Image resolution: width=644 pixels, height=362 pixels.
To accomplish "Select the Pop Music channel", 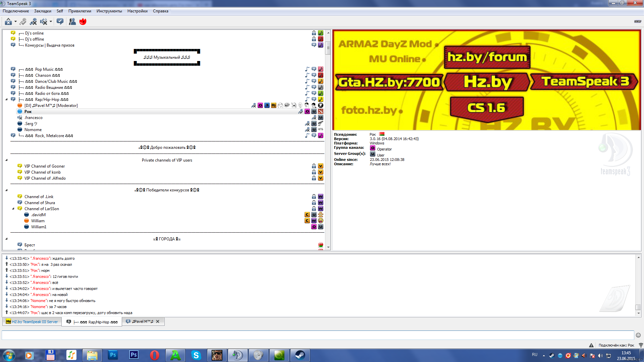I will 44,69.
